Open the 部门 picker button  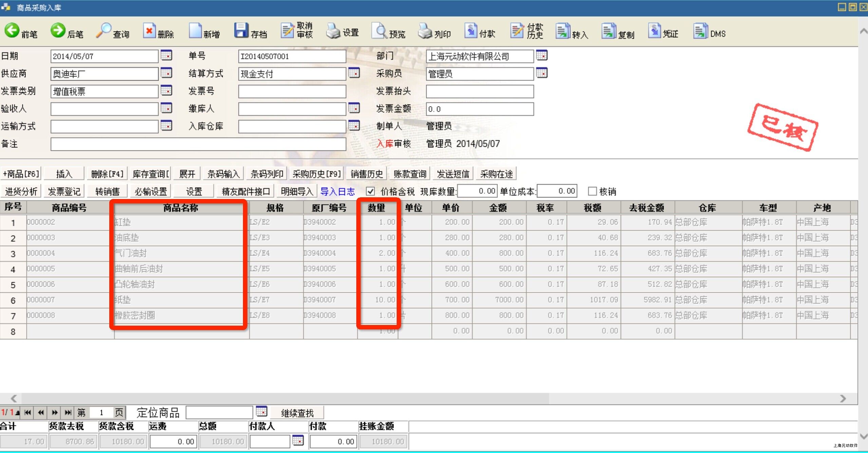(542, 55)
